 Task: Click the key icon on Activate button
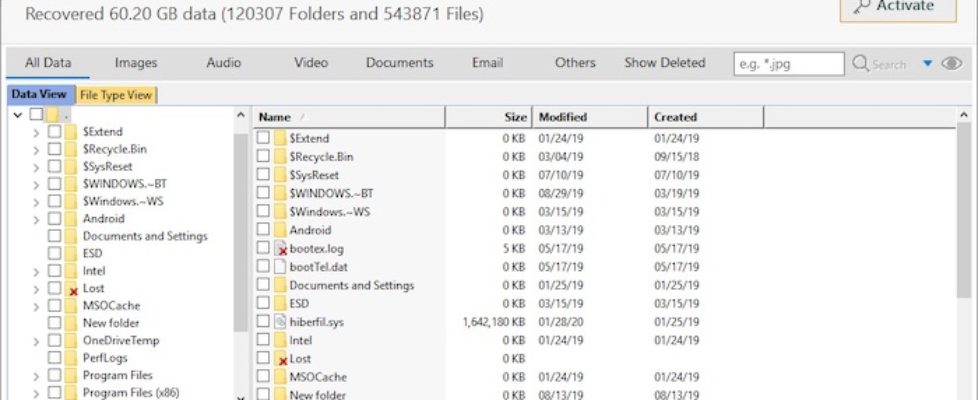[x=861, y=6]
